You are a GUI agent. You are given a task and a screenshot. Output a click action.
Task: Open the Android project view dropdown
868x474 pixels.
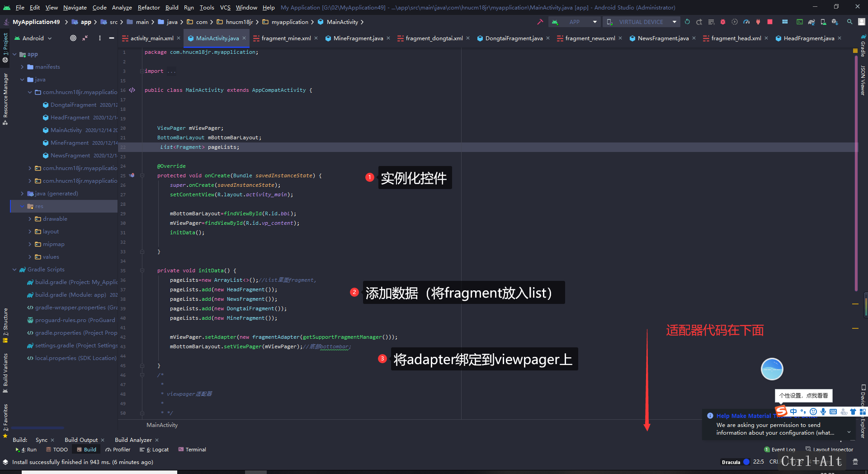point(33,38)
